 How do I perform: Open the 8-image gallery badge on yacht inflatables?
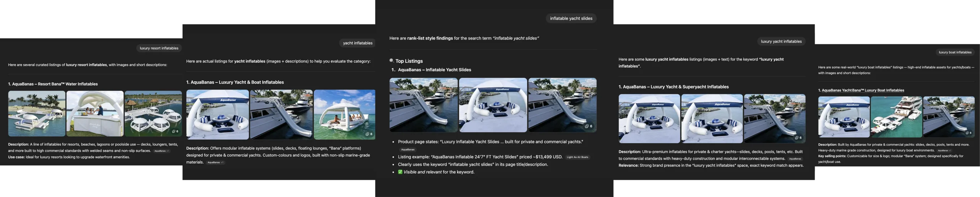369,134
